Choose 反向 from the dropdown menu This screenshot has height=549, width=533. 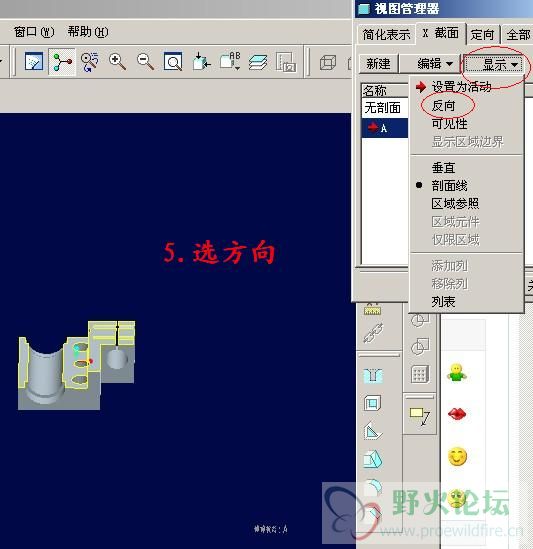point(443,106)
